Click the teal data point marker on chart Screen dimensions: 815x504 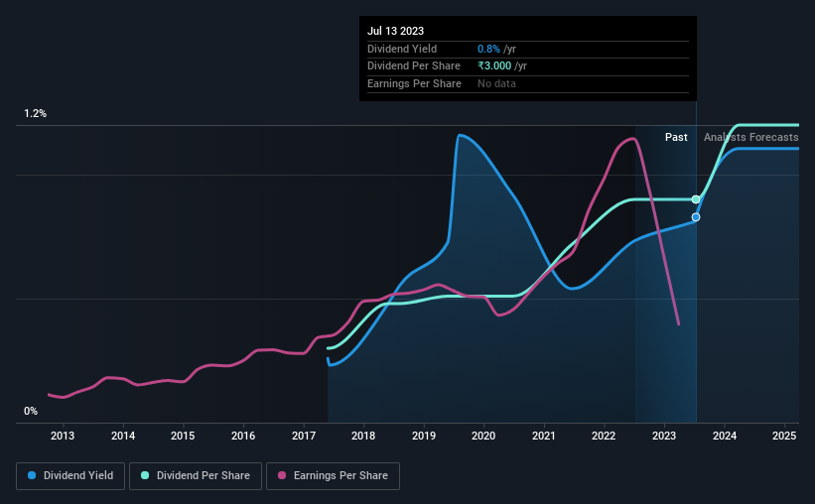[696, 199]
